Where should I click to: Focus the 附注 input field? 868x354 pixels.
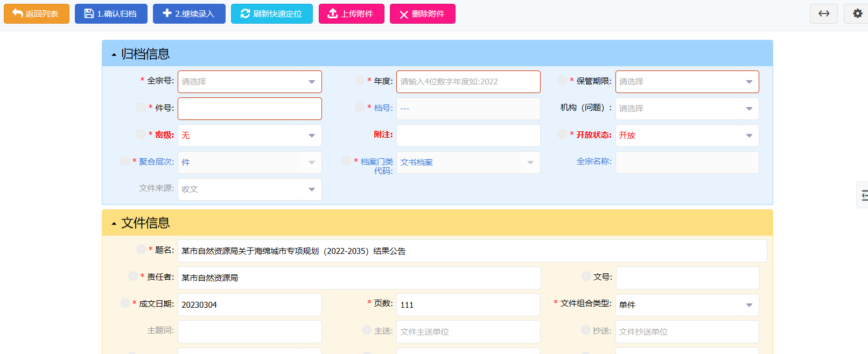(468, 136)
